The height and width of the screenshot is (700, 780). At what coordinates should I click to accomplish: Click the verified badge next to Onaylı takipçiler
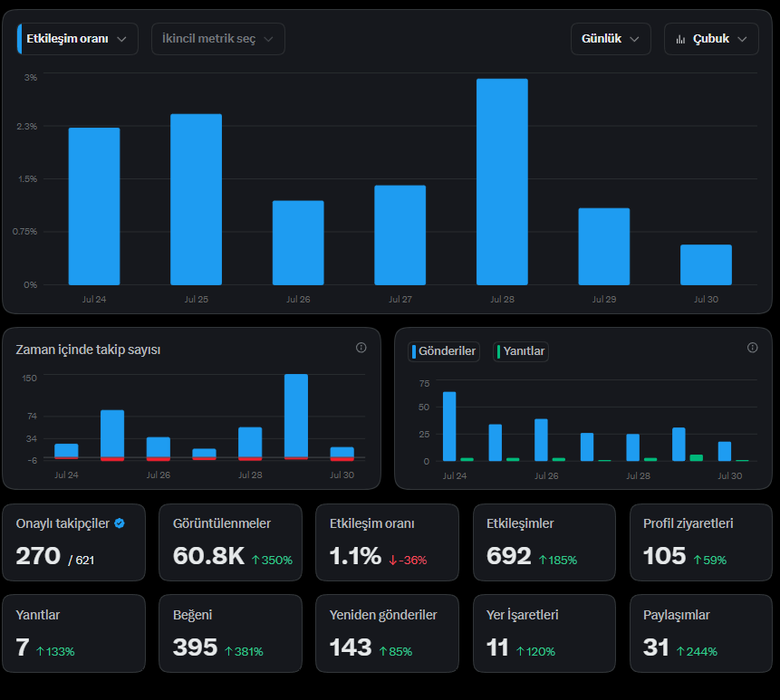coord(120,523)
